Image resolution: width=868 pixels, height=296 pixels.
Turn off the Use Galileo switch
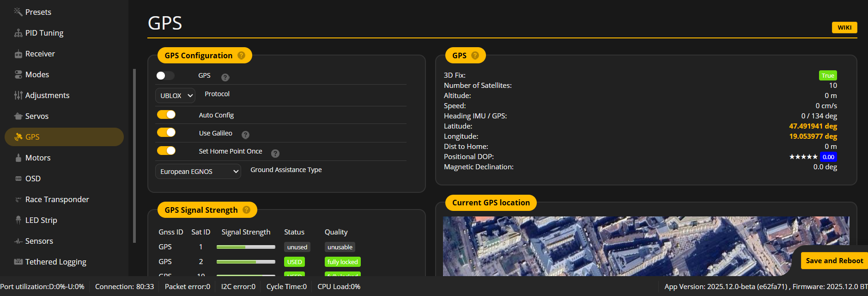tap(166, 133)
